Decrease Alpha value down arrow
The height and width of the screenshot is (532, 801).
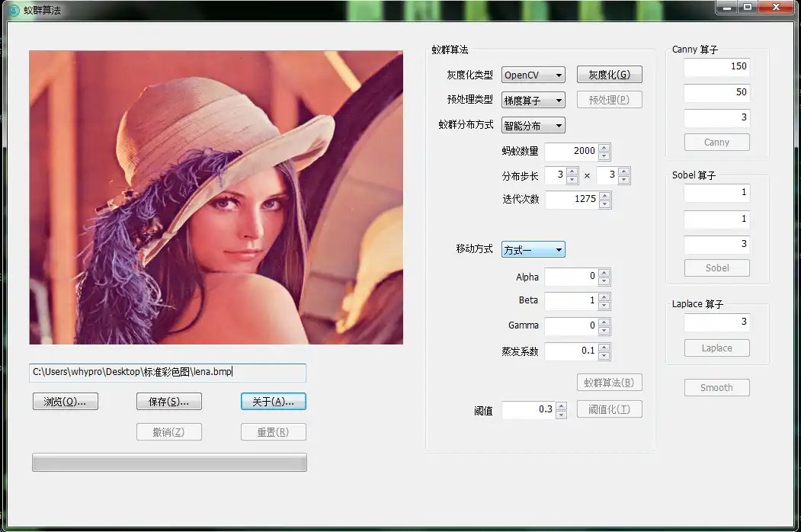(604, 280)
